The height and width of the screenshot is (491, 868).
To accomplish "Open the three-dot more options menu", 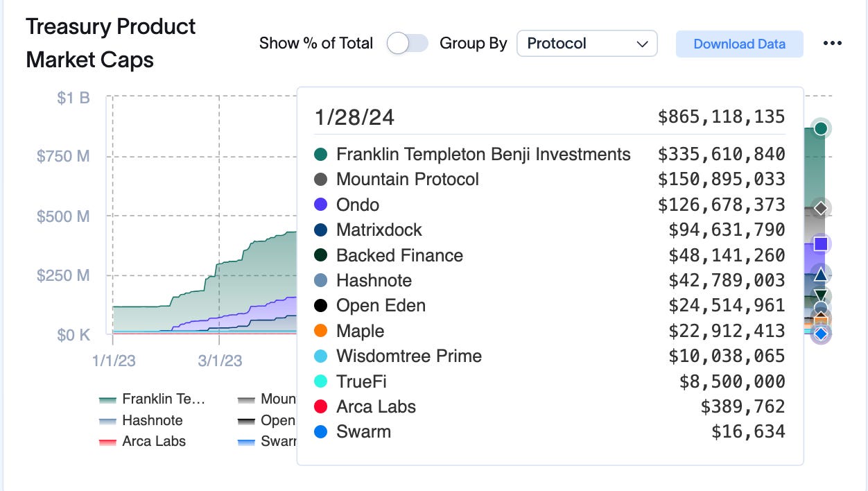I will pos(832,43).
